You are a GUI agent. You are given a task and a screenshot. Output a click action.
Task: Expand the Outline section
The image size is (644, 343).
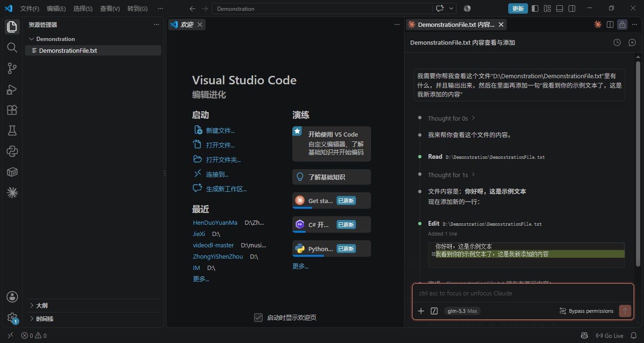[93, 305]
